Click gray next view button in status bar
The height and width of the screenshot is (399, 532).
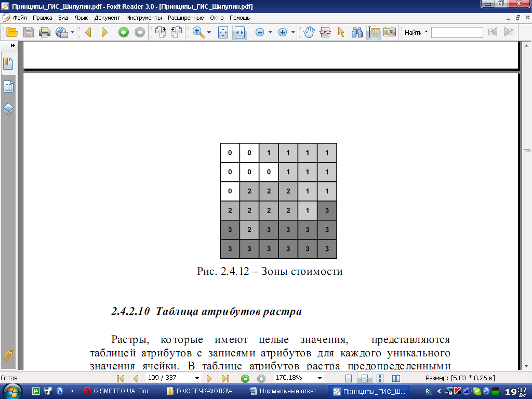(261, 379)
